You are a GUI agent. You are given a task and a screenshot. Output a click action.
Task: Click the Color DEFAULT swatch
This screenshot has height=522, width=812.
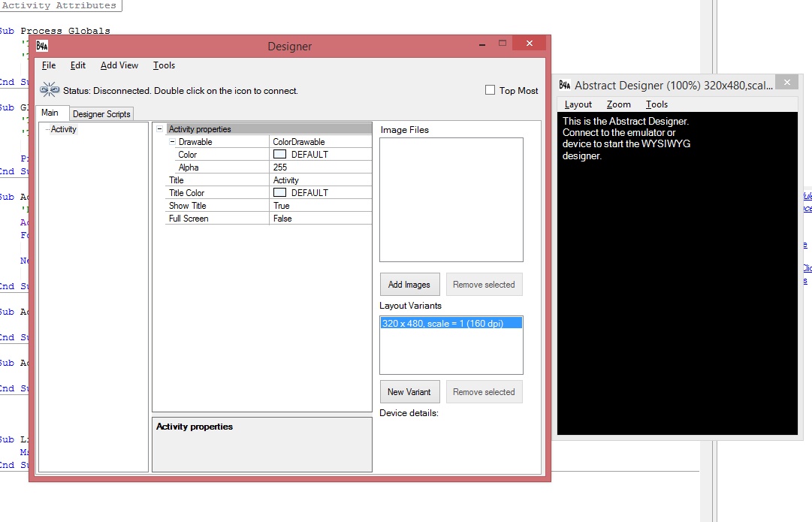click(279, 154)
